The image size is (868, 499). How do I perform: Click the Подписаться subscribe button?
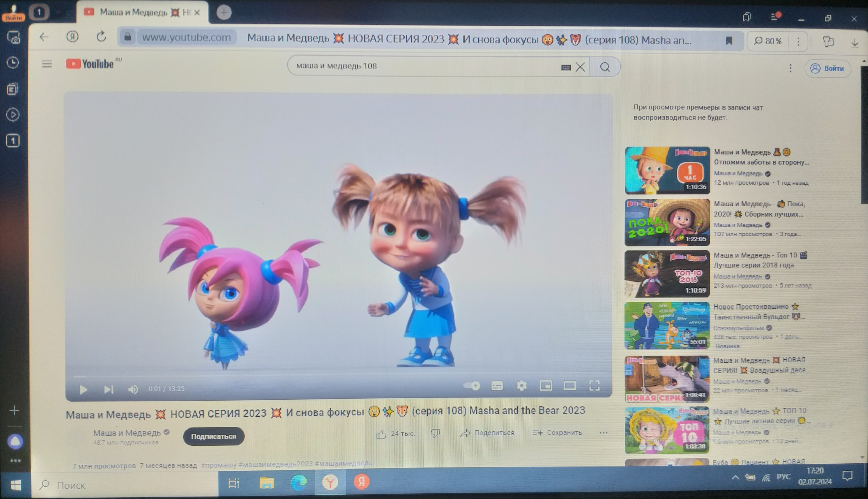(x=214, y=437)
